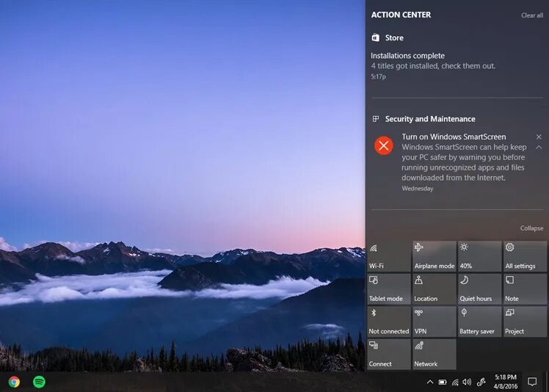Collapse the SmartScreen notification chevron

pyautogui.click(x=539, y=147)
